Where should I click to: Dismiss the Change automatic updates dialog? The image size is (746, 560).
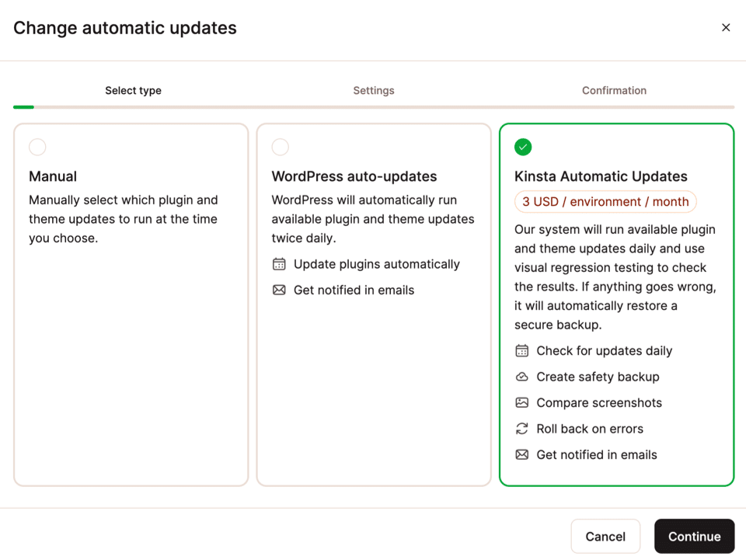pos(726,27)
